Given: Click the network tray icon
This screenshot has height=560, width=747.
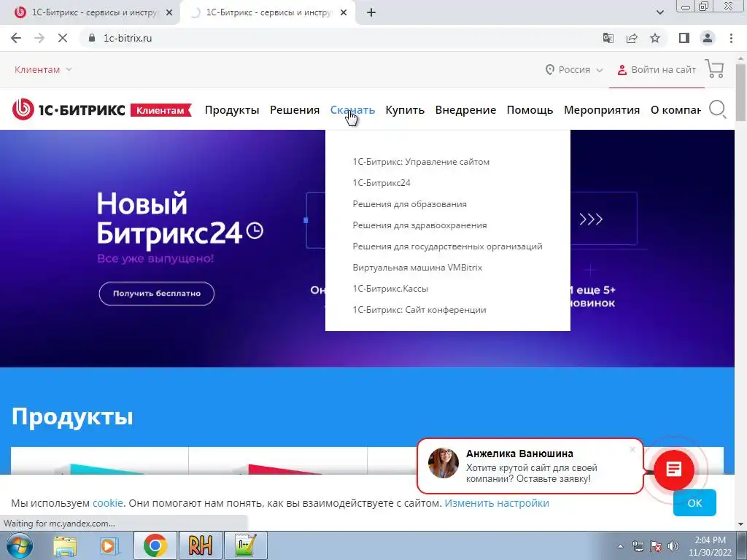Looking at the screenshot, I should (638, 545).
